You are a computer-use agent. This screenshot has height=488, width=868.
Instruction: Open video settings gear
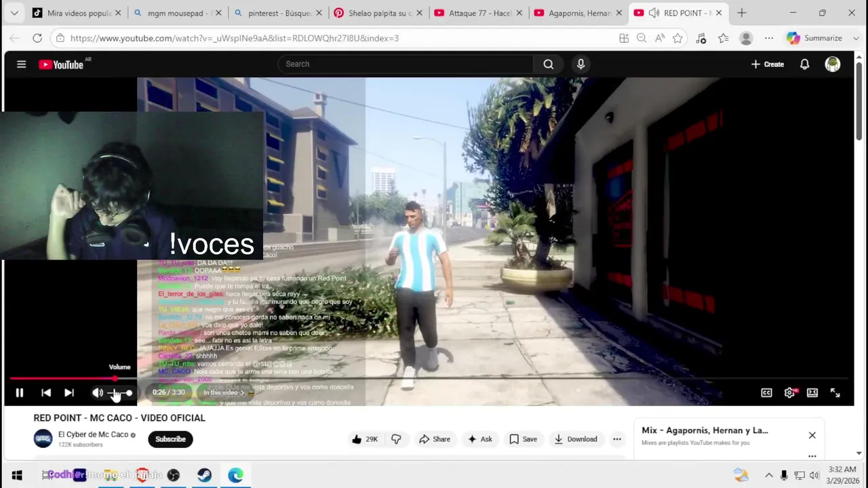789,392
